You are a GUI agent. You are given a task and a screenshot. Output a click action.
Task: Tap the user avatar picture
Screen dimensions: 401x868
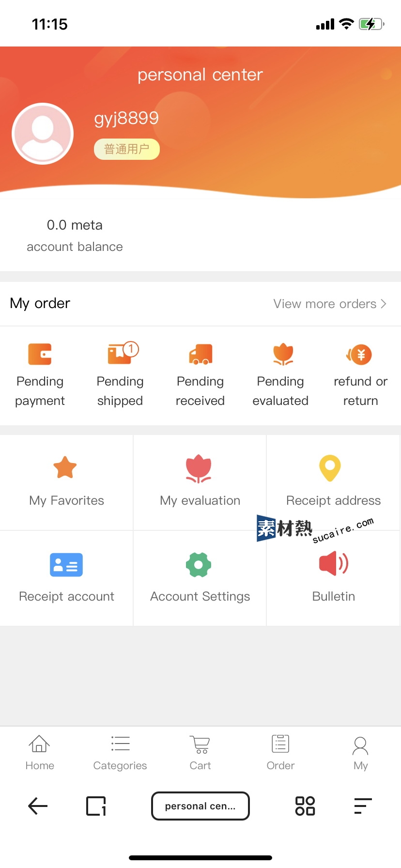pos(43,134)
